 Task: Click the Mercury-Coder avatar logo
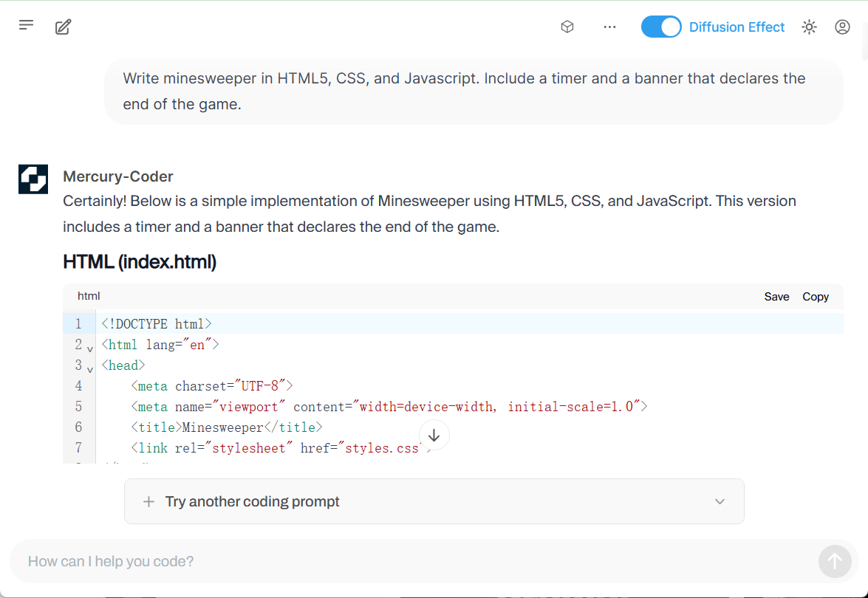coord(33,179)
